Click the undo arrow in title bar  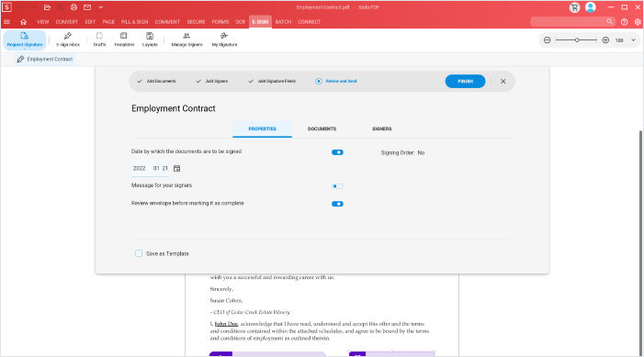coord(20,7)
